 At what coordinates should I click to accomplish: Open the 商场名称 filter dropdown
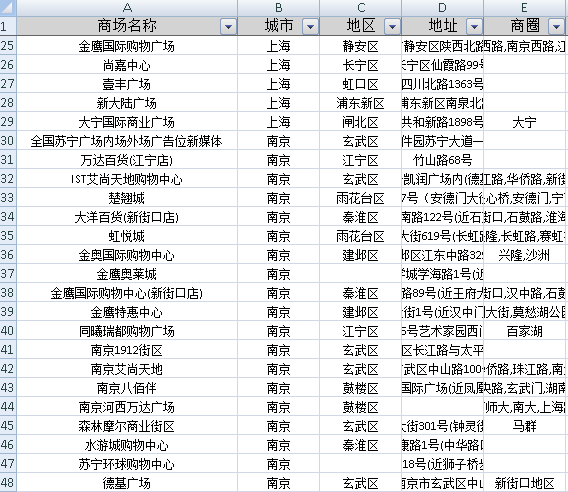pyautogui.click(x=228, y=26)
